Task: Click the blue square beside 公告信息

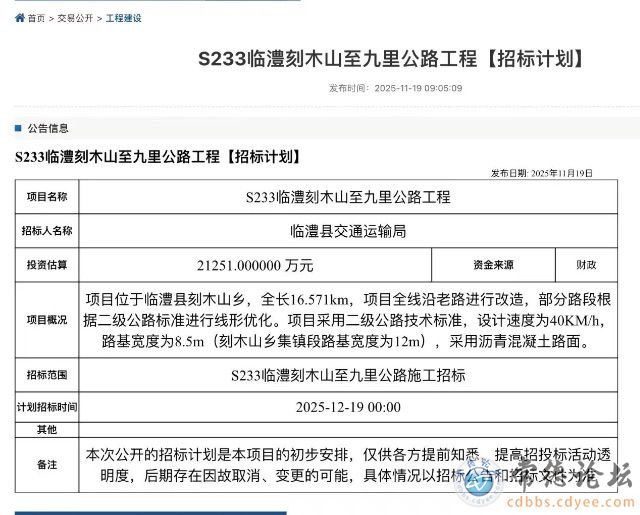Action: pos(17,128)
